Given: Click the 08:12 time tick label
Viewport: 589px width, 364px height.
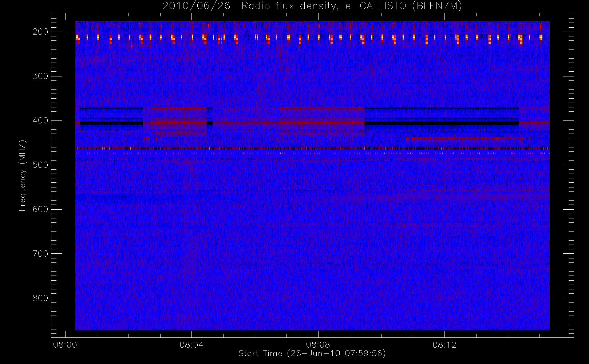Looking at the screenshot, I should coord(444,345).
